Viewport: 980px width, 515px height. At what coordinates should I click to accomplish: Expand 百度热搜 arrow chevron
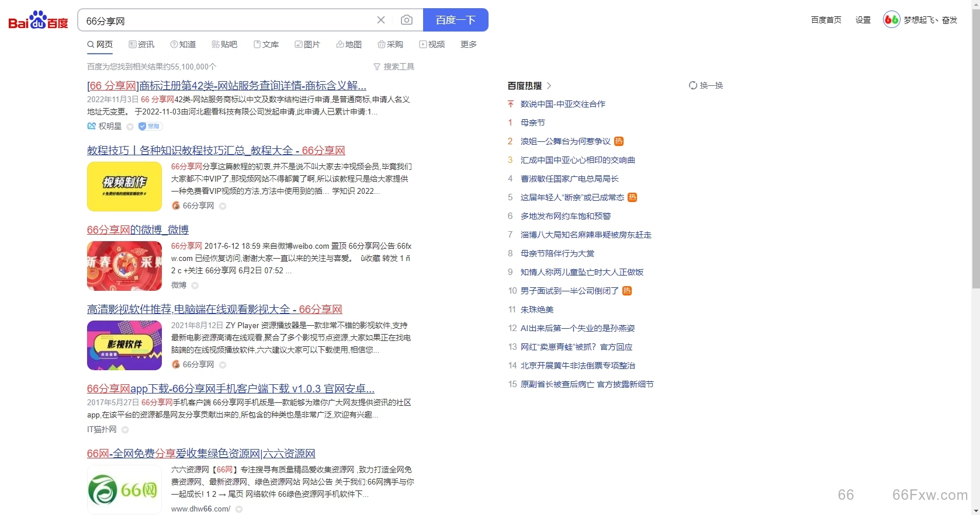coord(549,85)
